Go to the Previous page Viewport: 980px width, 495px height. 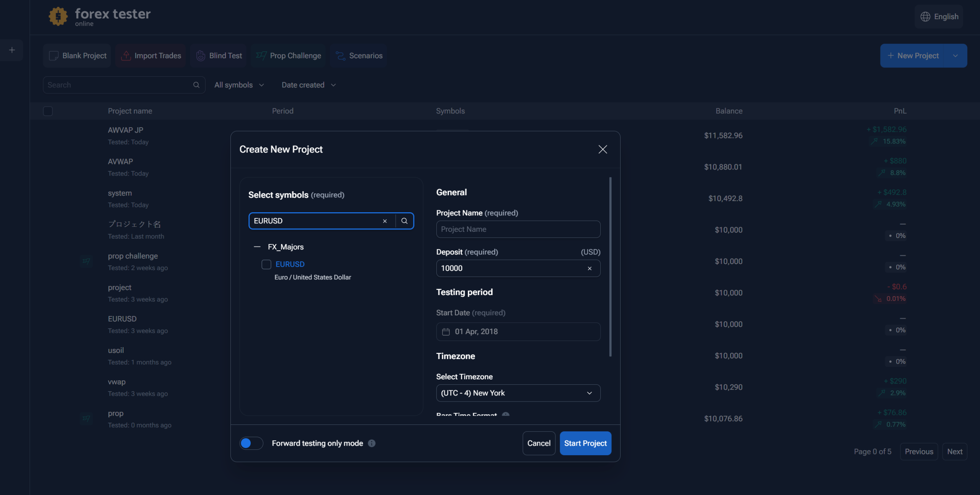(919, 452)
